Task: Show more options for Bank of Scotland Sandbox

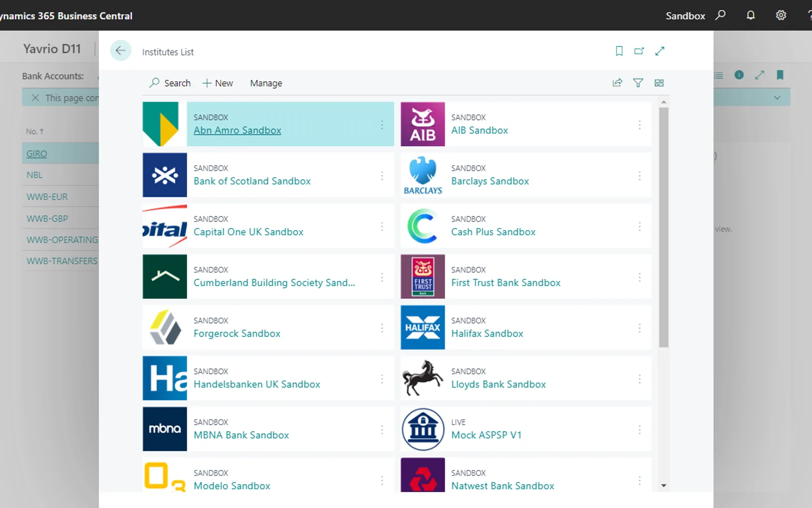Action: pyautogui.click(x=382, y=175)
